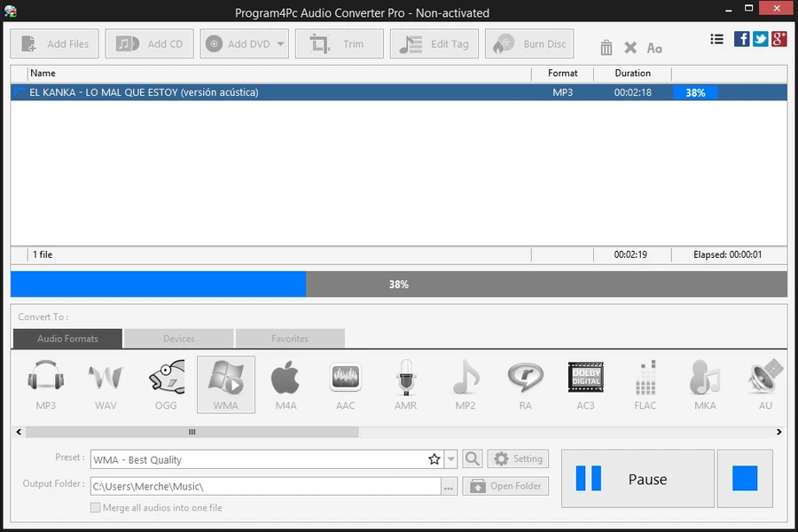The image size is (798, 532).
Task: Click the magnifier search preset icon
Action: tap(473, 458)
